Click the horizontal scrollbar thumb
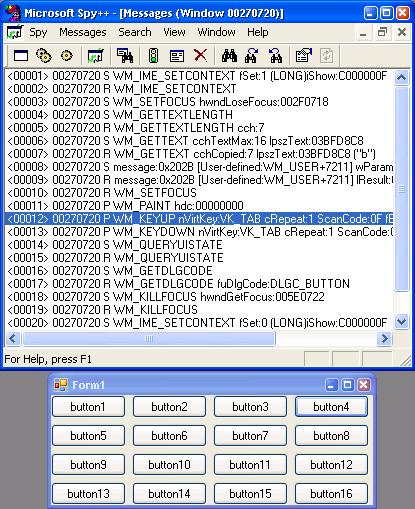 coord(149,339)
